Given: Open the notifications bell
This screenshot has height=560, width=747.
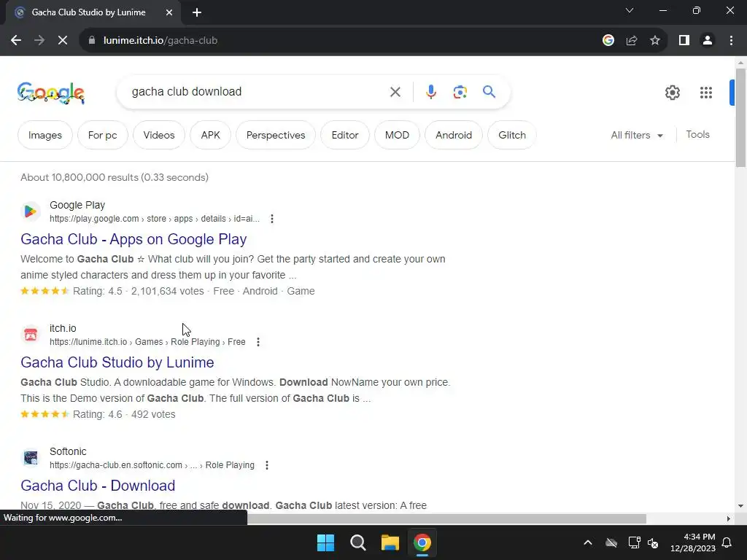Looking at the screenshot, I should (x=727, y=542).
